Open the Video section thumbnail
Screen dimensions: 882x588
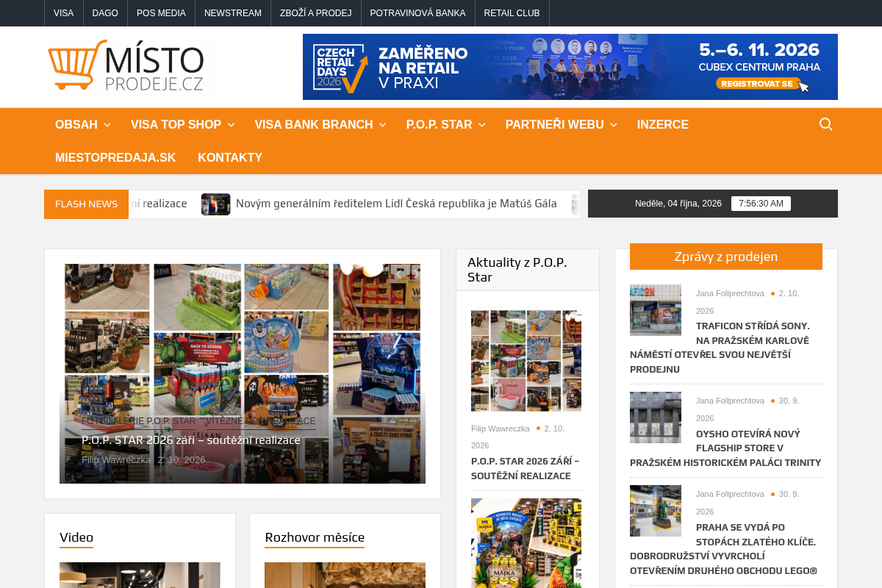tap(140, 575)
